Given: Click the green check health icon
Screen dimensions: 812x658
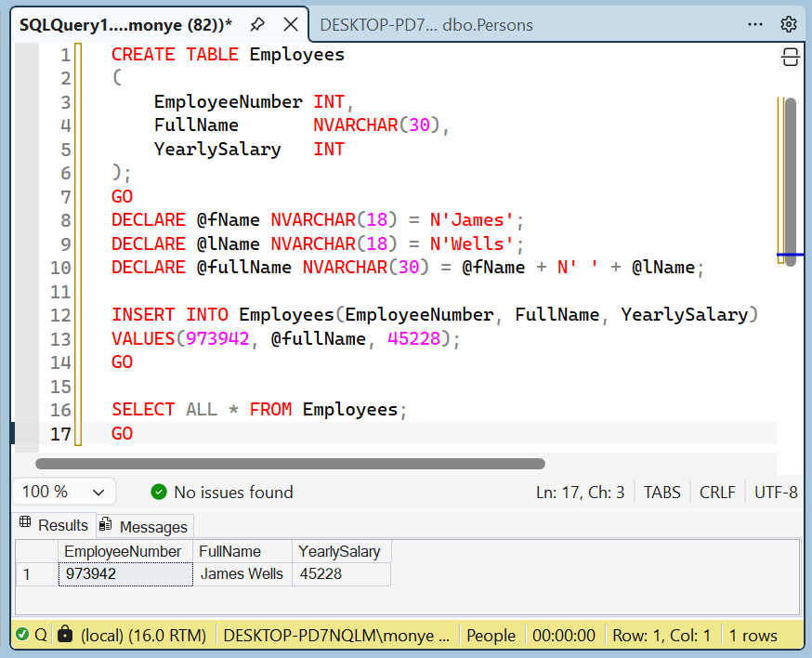Looking at the screenshot, I should tap(159, 493).
